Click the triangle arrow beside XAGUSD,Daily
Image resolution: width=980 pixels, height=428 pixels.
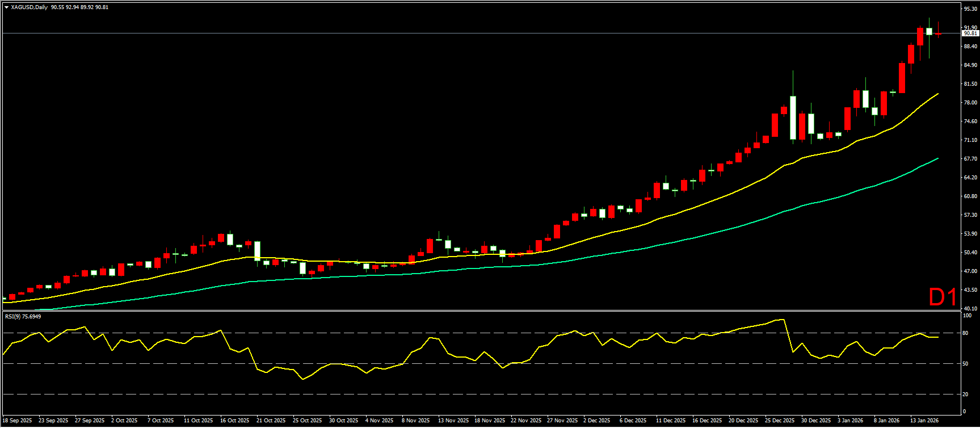coord(6,7)
